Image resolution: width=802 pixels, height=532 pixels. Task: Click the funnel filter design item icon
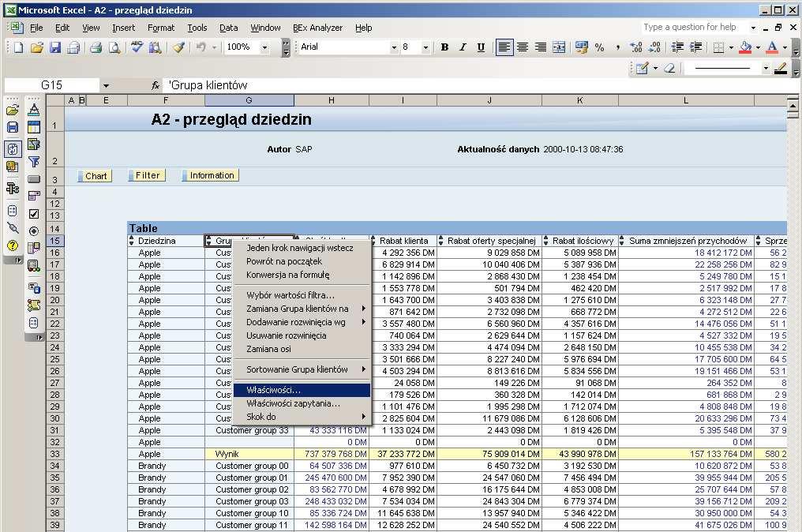(x=34, y=162)
